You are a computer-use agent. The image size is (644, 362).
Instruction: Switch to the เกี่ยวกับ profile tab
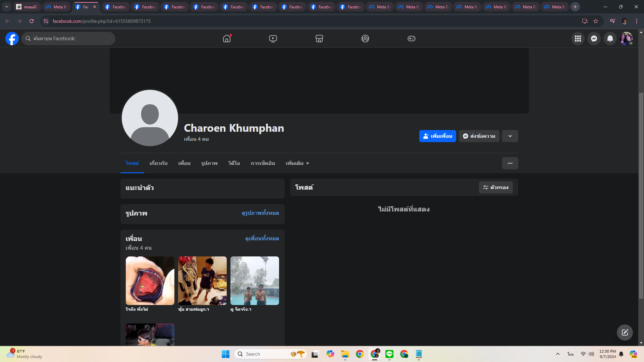[158, 163]
